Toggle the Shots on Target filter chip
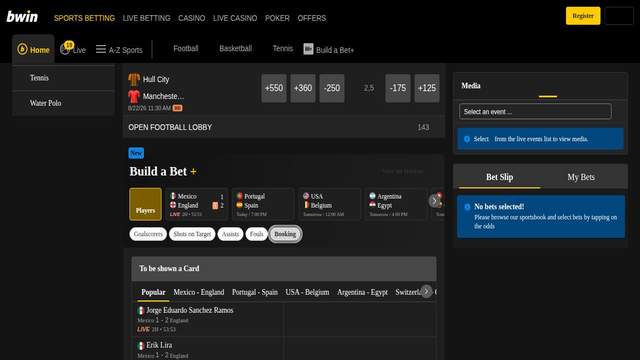Screen dimensions: 640x360 tap(192, 234)
